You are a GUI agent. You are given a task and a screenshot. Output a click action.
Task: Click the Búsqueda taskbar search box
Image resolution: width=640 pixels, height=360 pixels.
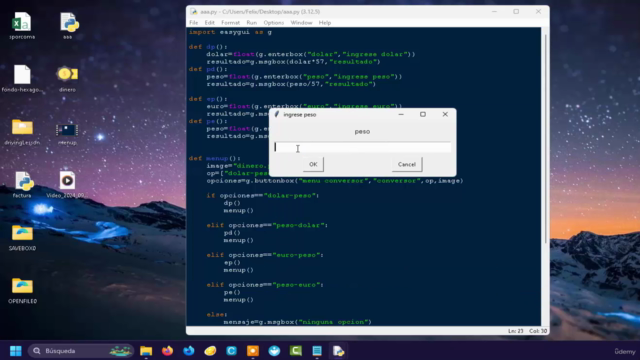81,351
